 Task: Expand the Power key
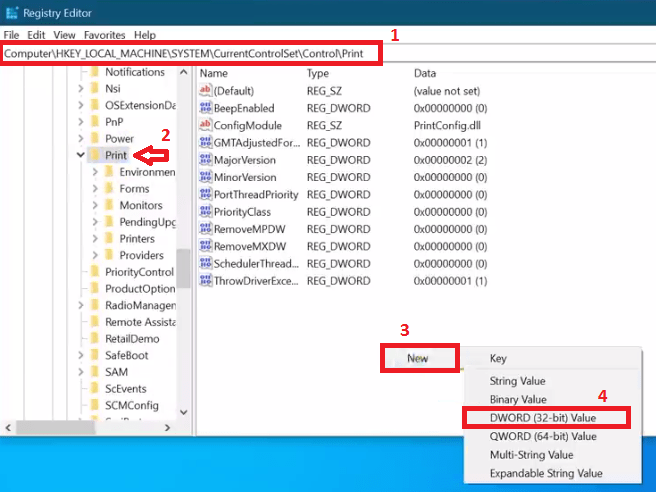pos(81,138)
